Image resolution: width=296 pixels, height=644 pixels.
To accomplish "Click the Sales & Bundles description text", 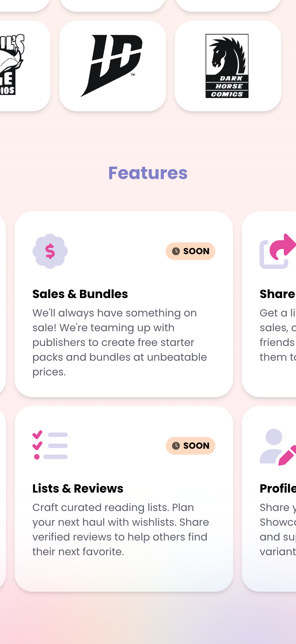I will tap(120, 342).
